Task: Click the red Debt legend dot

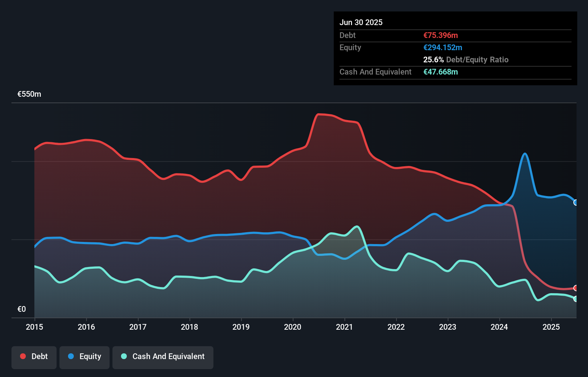Action: 22,356
